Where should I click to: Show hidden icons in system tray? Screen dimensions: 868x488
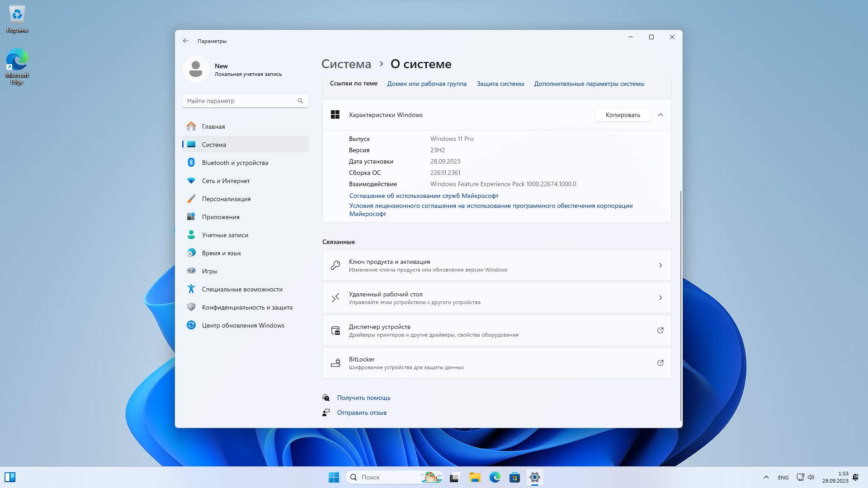pyautogui.click(x=766, y=477)
